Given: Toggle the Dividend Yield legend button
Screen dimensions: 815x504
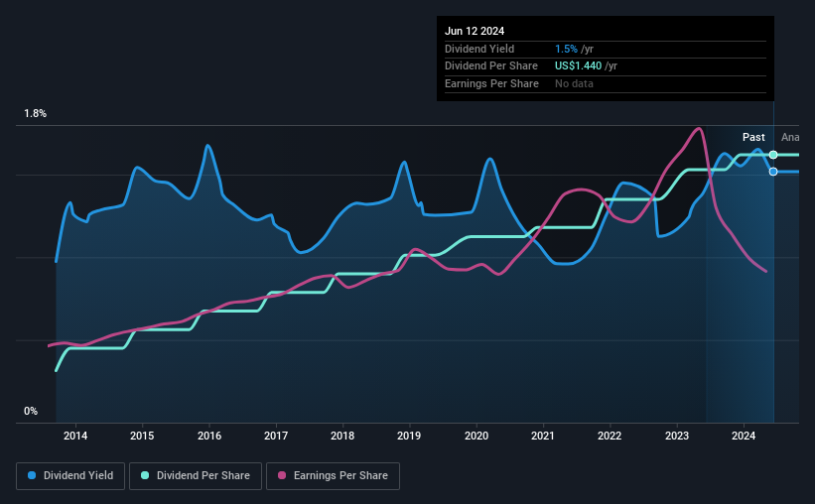Looking at the screenshot, I should click(70, 476).
